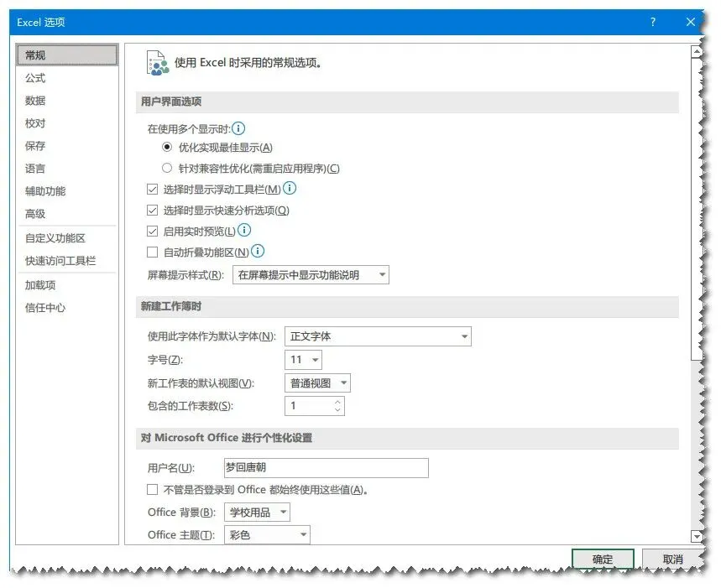Open Office 主题 dropdown 彩色
This screenshot has width=721, height=588.
point(267,534)
